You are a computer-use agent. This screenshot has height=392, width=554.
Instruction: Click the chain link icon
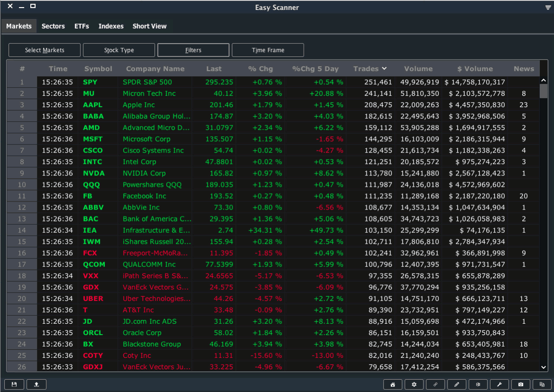[436, 384]
